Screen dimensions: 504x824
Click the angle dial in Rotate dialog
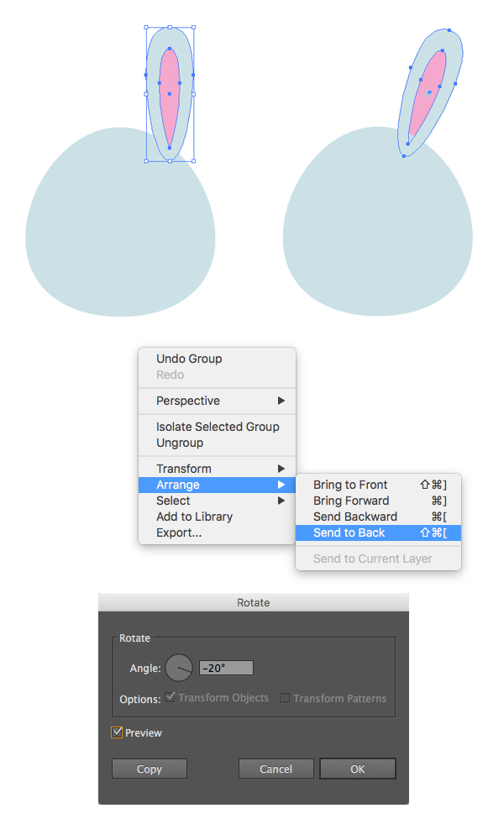(179, 668)
